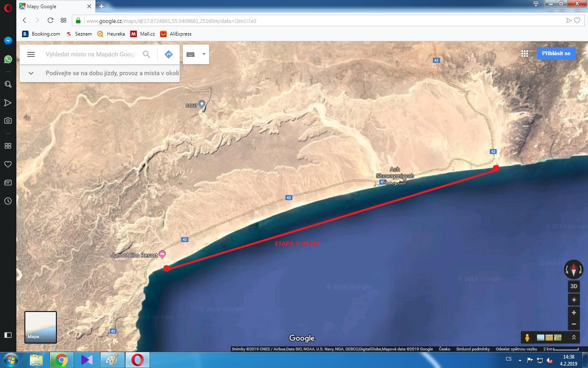Zoom in the map with plus button

pyautogui.click(x=574, y=313)
